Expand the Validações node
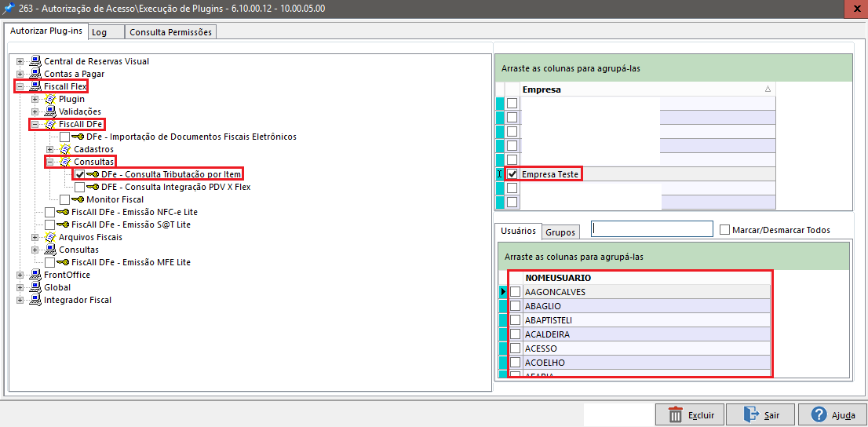The image size is (868, 427). [35, 112]
